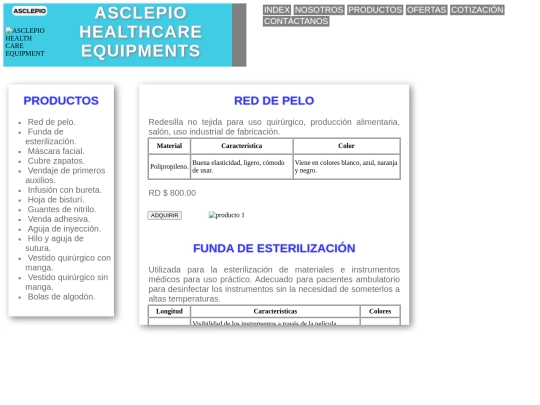Click the ADQUIRIR button for Red de pelo

coord(165,215)
